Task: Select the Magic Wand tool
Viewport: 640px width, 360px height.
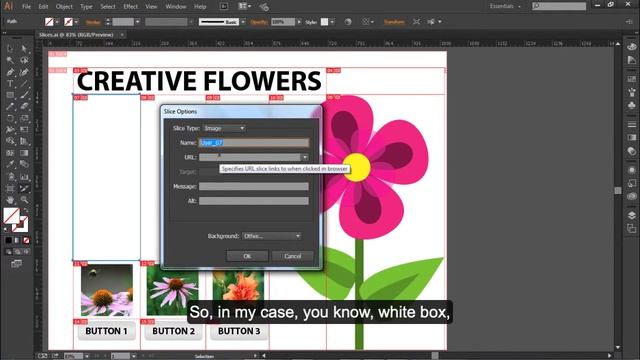Action: 10,60
